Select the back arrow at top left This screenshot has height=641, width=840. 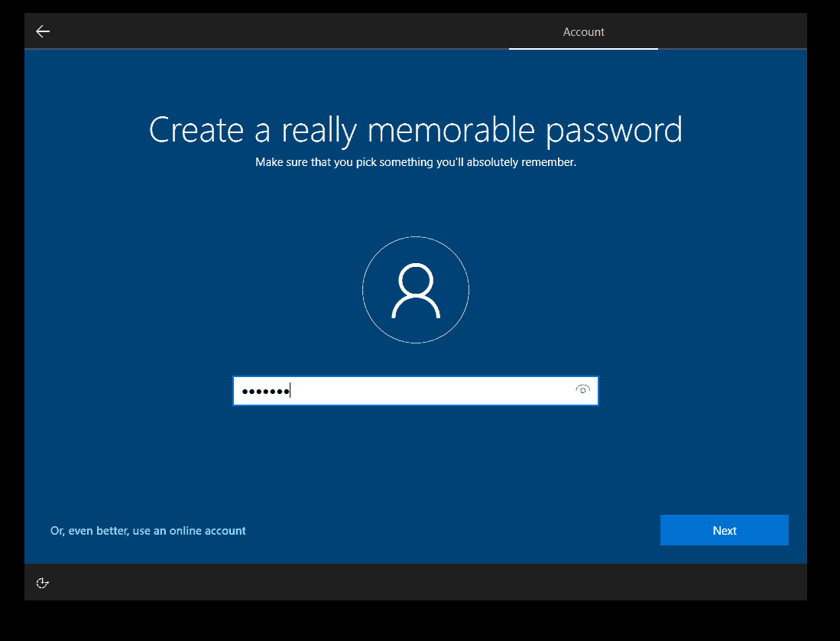(43, 31)
